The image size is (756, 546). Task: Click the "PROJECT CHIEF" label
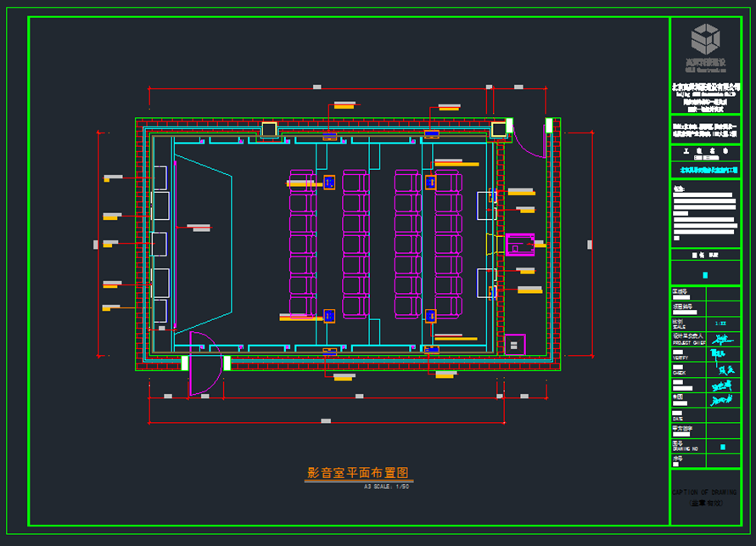(x=688, y=343)
